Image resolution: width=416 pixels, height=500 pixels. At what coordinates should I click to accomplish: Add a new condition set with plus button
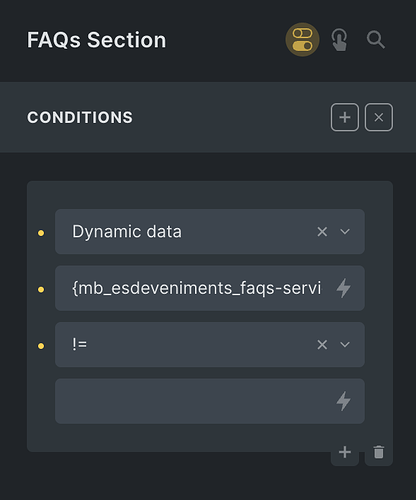[x=345, y=117]
